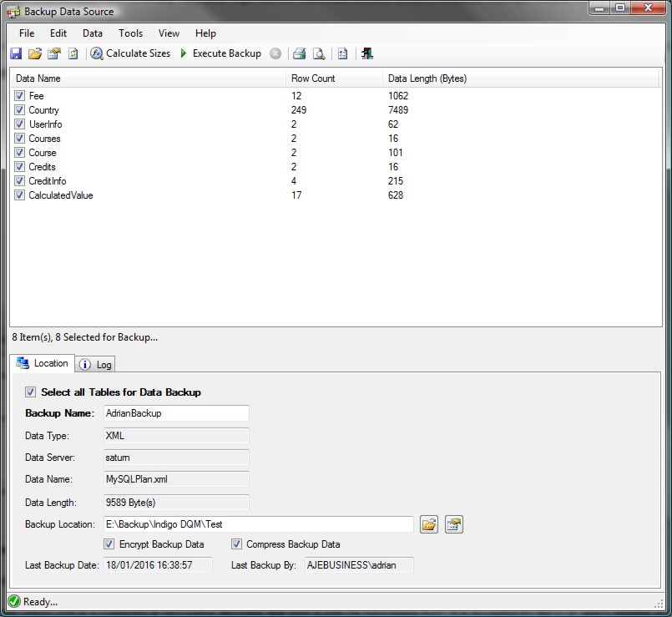Click the Save icon in the toolbar
The height and width of the screenshot is (617, 672).
16,53
